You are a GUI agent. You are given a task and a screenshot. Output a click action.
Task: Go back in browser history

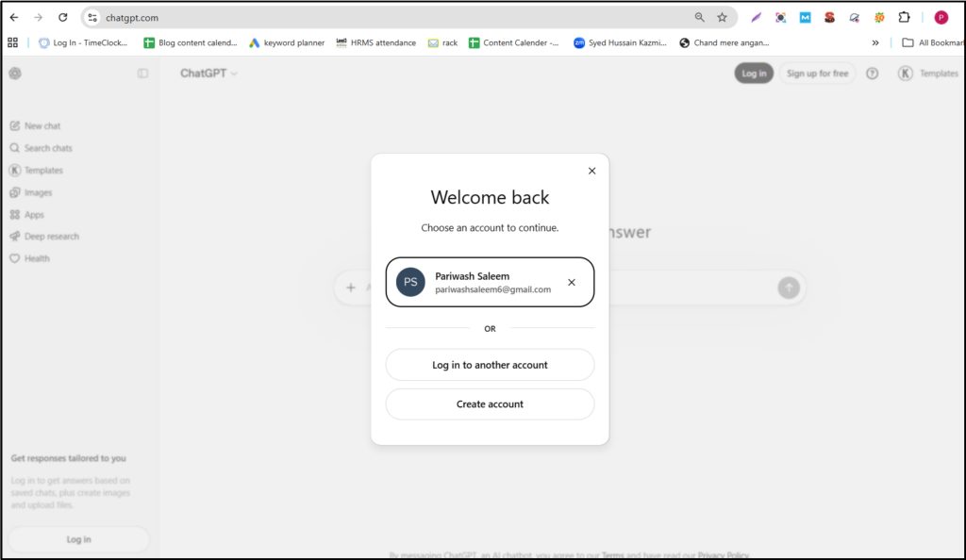point(14,17)
